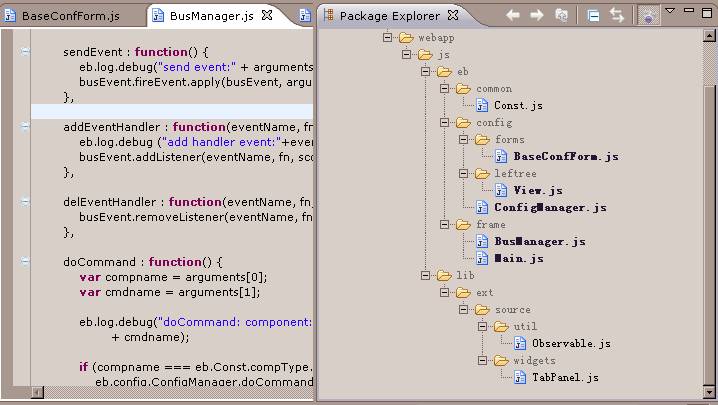Click the webapp folder icon
The height and width of the screenshot is (405, 718).
(x=406, y=38)
